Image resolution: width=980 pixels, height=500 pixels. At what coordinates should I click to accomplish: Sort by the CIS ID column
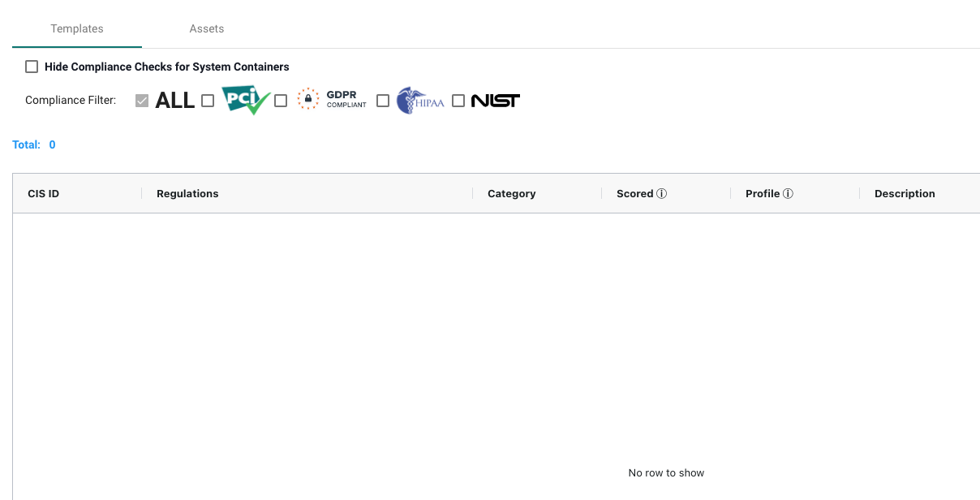pyautogui.click(x=43, y=193)
